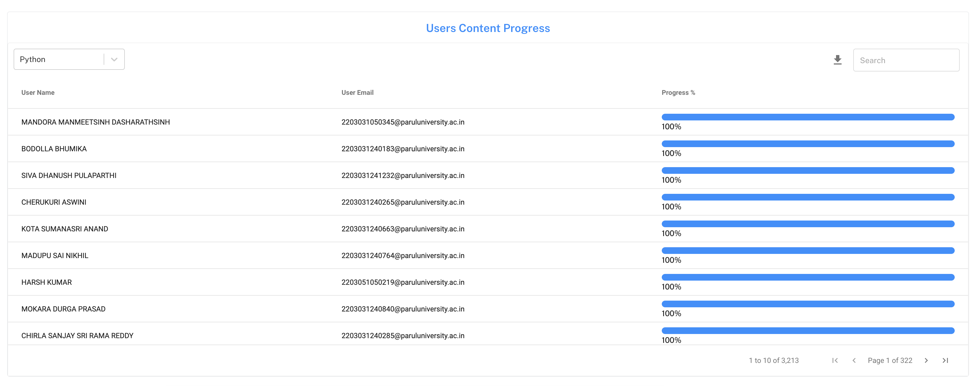
Task: Select SIVA DHANUSH PULAPARTHI user name
Action: 69,175
